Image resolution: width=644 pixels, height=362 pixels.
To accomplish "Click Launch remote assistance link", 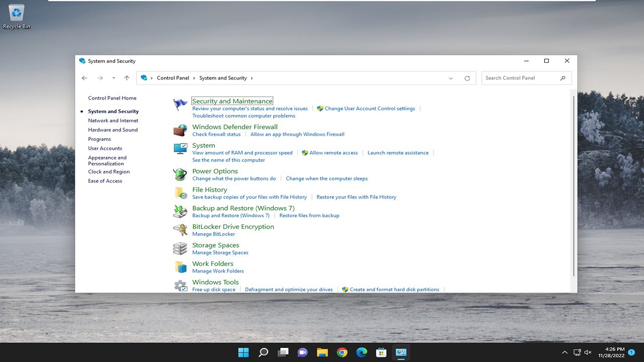I will [398, 153].
